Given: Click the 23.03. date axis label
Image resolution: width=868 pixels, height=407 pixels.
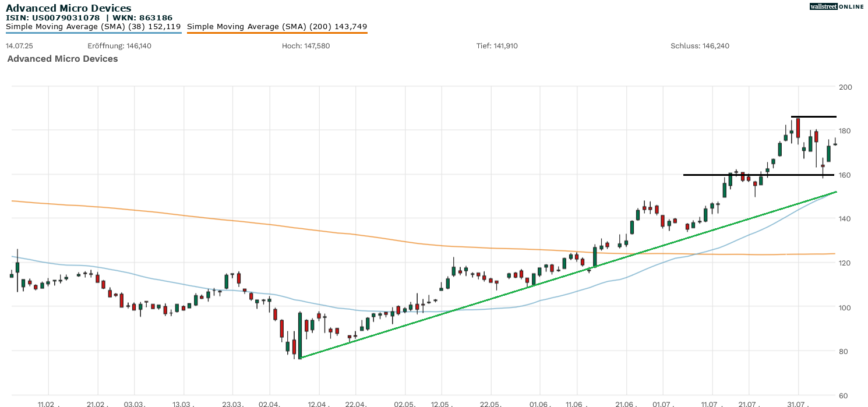Looking at the screenshot, I should 232,404.
